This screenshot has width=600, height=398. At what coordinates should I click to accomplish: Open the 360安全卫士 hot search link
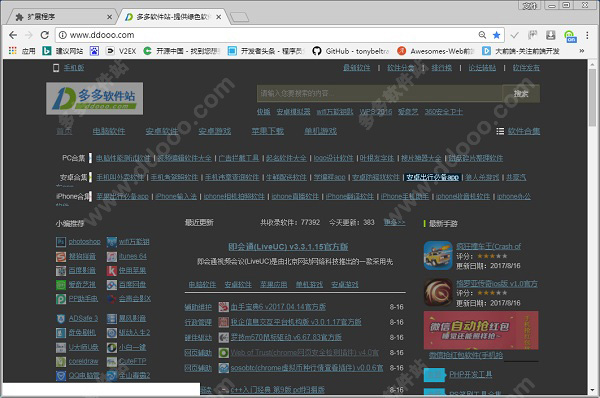[443, 112]
